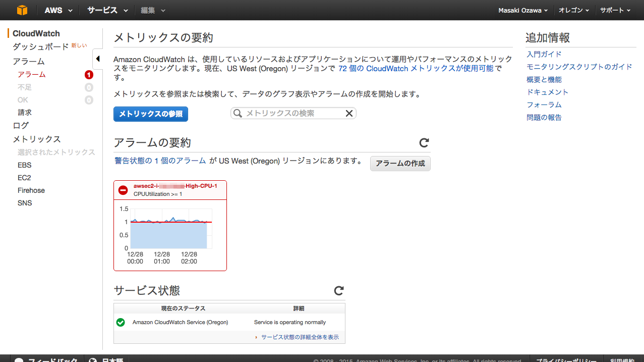This screenshot has height=362, width=644.
Task: Open the サポート dropdown menu
Action: tap(615, 10)
